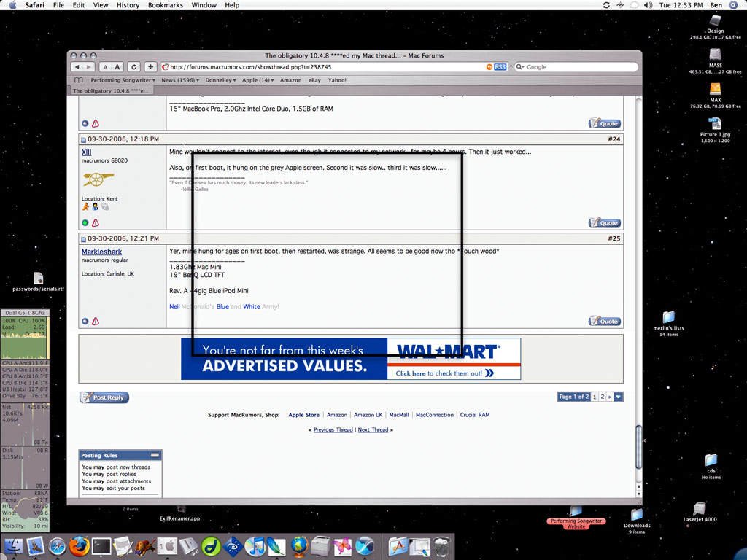Go back with Safari's back arrow

tap(77, 67)
